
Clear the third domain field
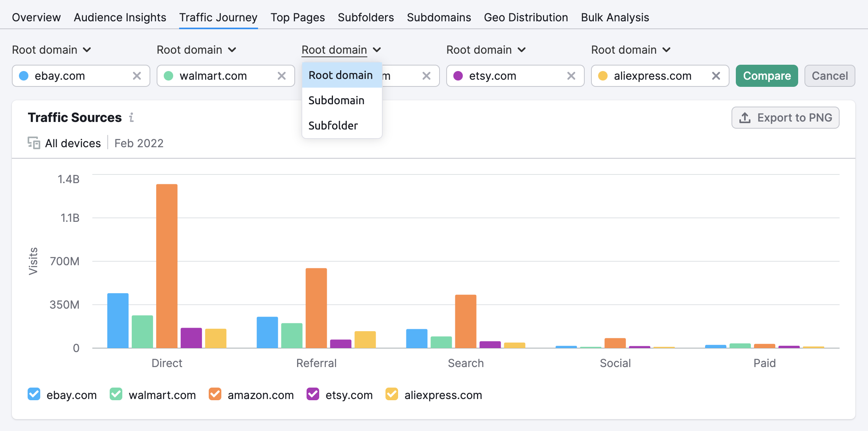(427, 76)
